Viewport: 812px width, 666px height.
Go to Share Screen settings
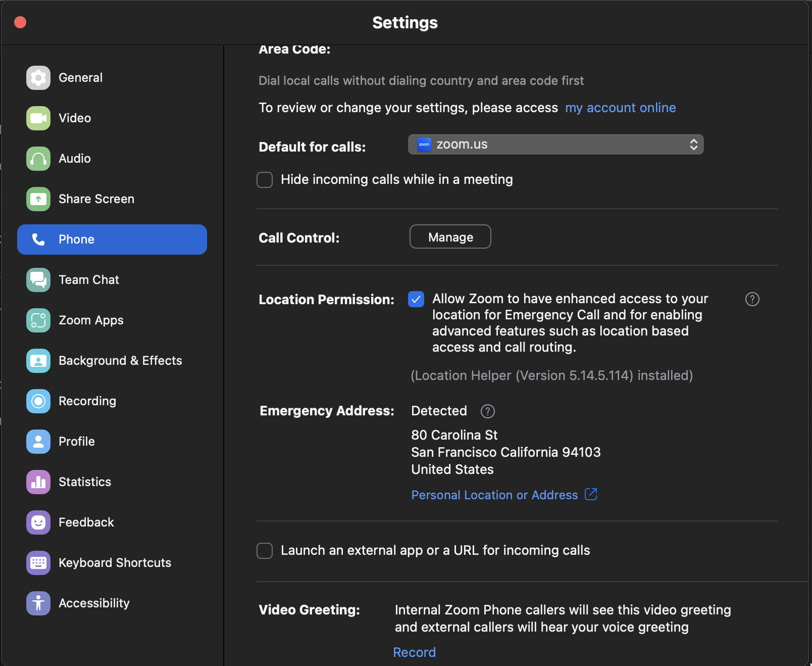tap(112, 199)
